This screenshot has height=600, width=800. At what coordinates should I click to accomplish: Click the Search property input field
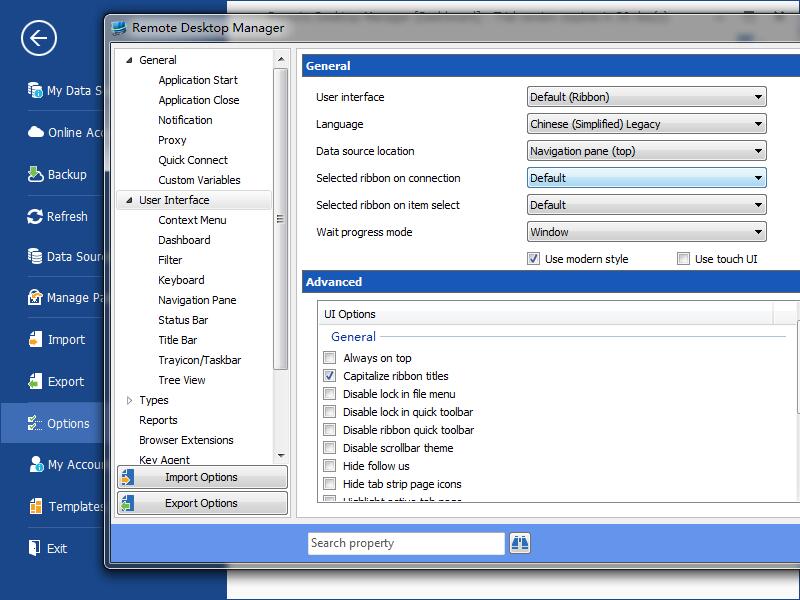click(406, 543)
